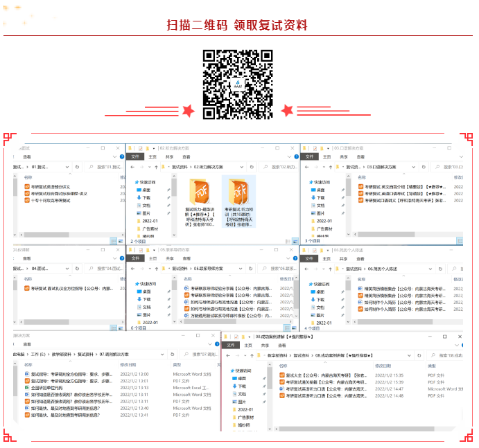479x448 pixels.
Task: Go back in the 08.成功案例讲解 window
Action: pyautogui.click(x=228, y=355)
